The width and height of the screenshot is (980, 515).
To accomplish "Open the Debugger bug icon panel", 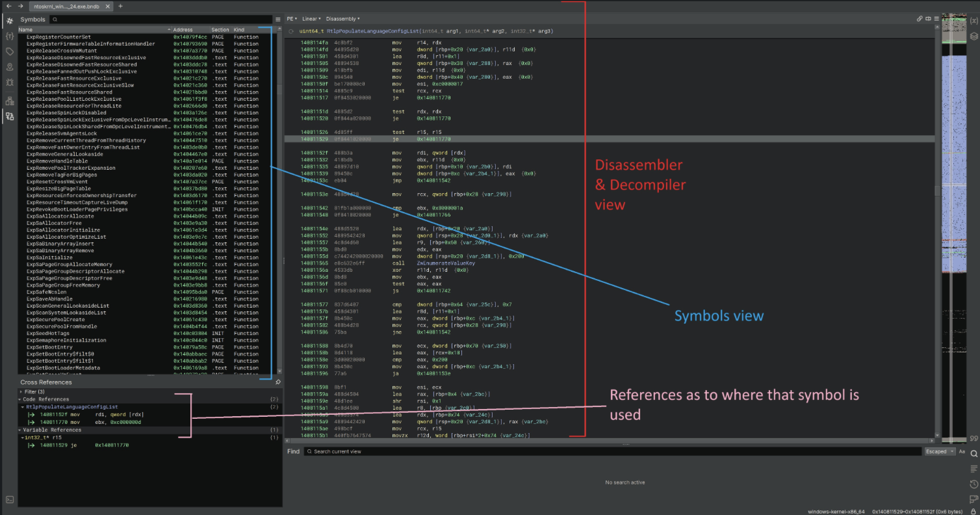I will tap(10, 83).
